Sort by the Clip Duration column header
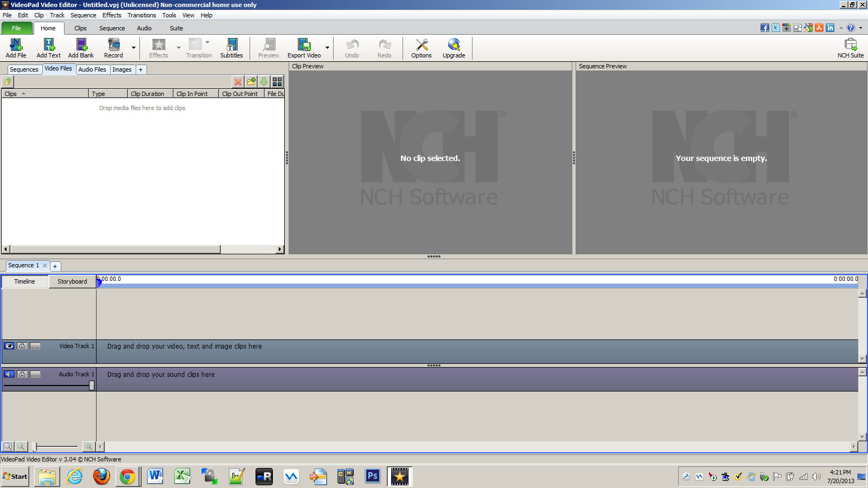Image resolution: width=868 pixels, height=488 pixels. (150, 94)
